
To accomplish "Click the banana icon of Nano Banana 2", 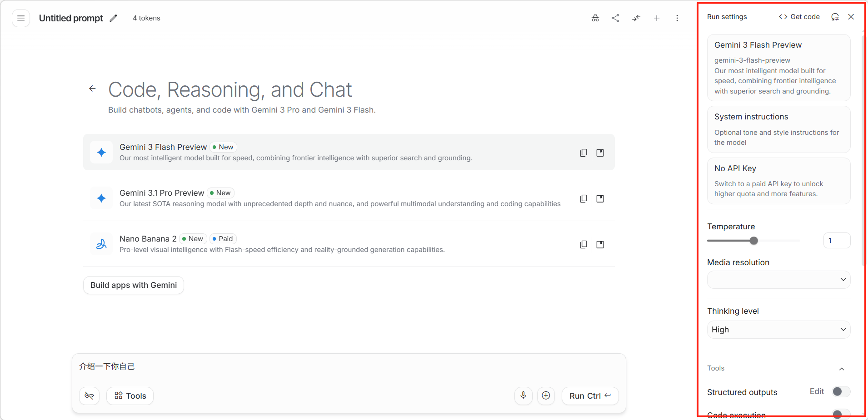I will click(x=101, y=244).
